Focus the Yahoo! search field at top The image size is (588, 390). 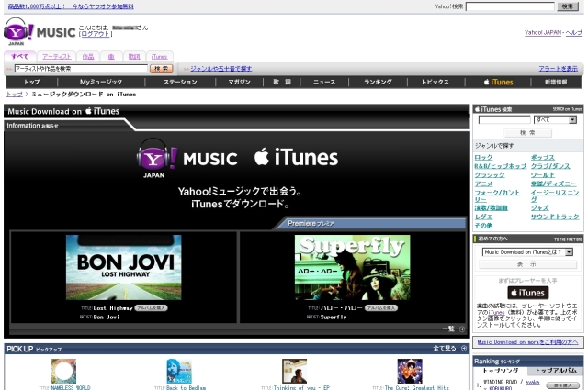click(510, 6)
